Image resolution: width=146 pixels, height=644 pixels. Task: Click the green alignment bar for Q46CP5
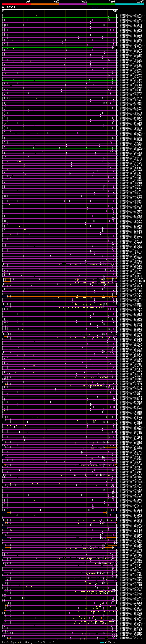(x=60, y=80)
